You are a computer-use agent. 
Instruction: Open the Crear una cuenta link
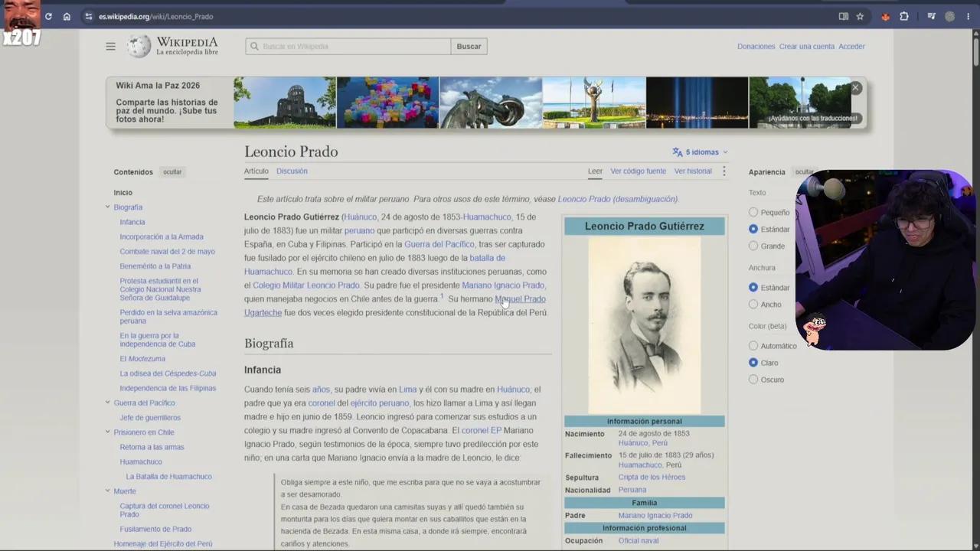click(x=807, y=47)
